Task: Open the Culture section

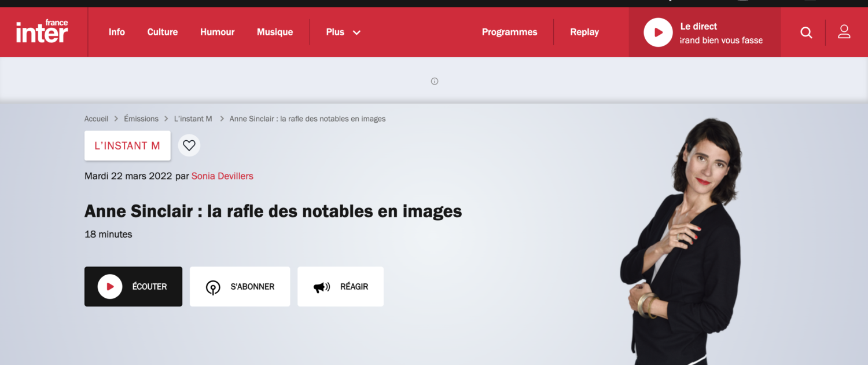Action: tap(163, 32)
